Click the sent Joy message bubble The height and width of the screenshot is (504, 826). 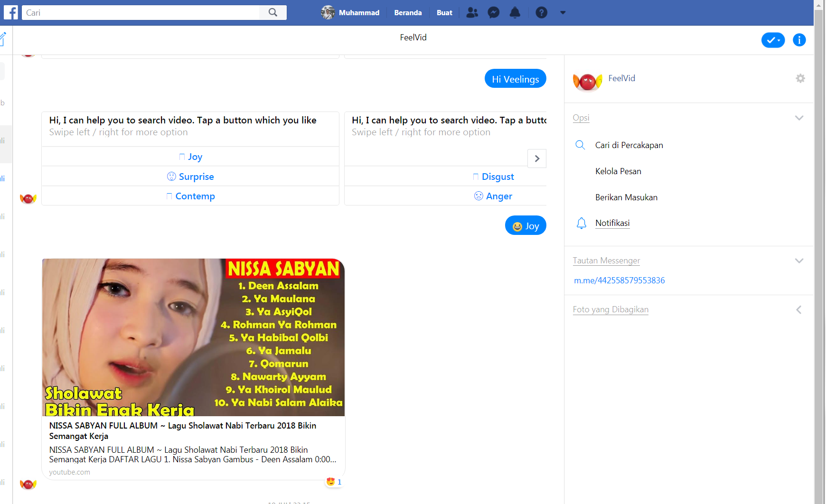[x=526, y=225]
